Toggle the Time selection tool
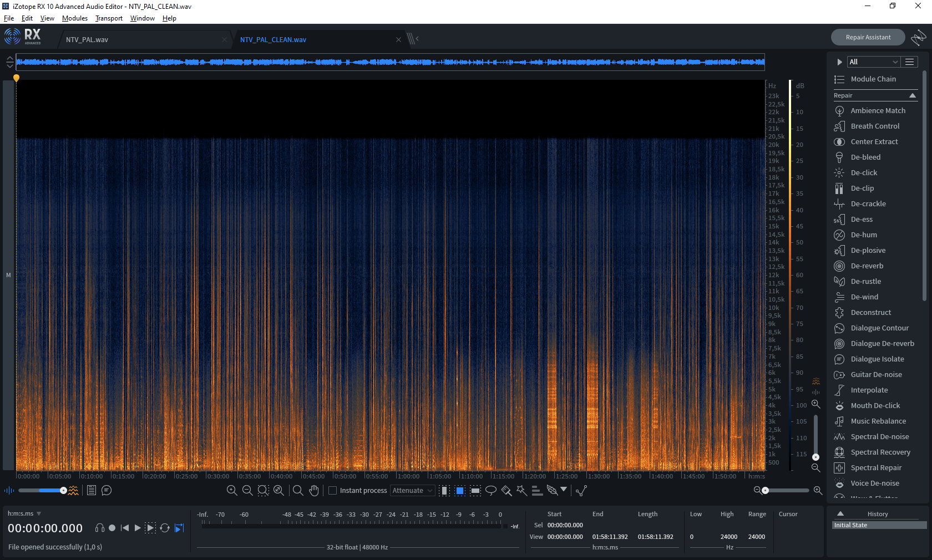This screenshot has width=932, height=560. [x=444, y=491]
